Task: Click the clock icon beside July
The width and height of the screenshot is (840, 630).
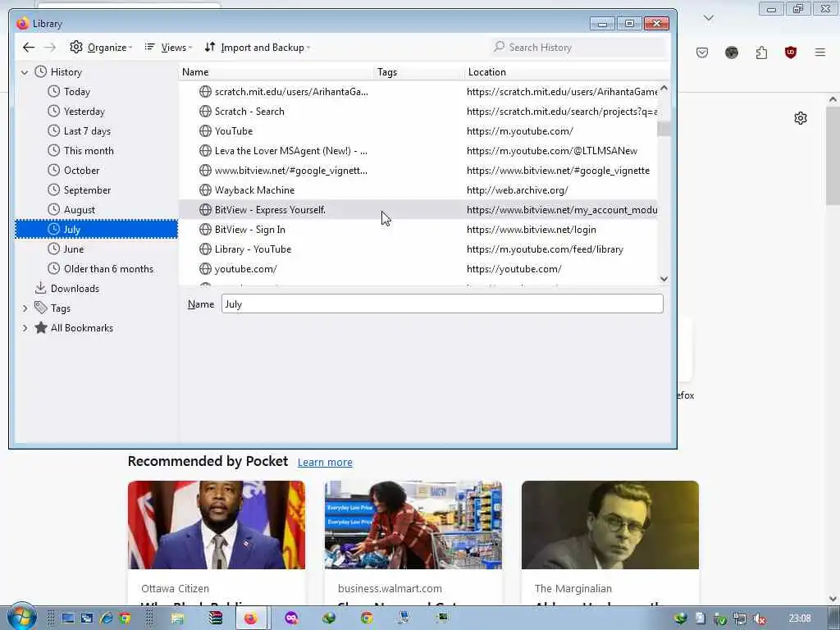Action: pos(53,230)
